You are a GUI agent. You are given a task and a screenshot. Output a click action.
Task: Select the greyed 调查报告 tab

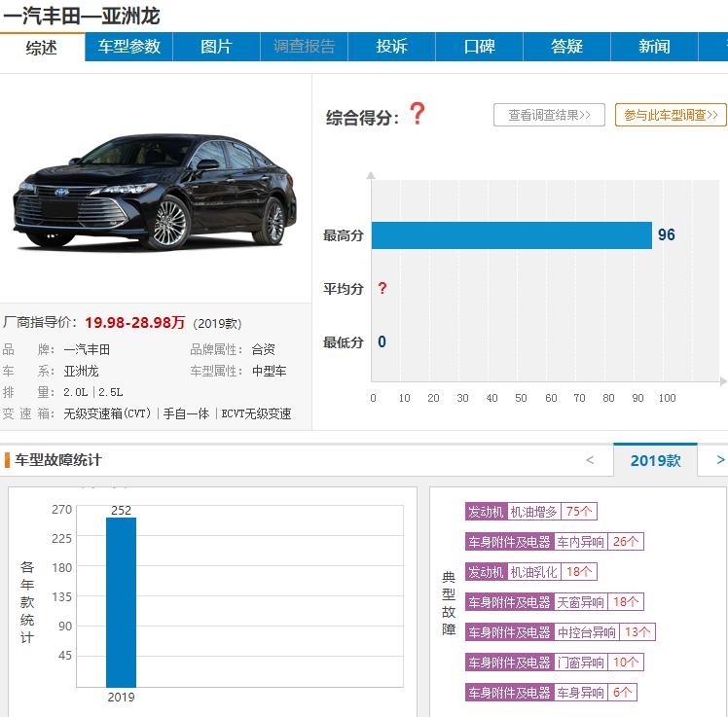(304, 47)
